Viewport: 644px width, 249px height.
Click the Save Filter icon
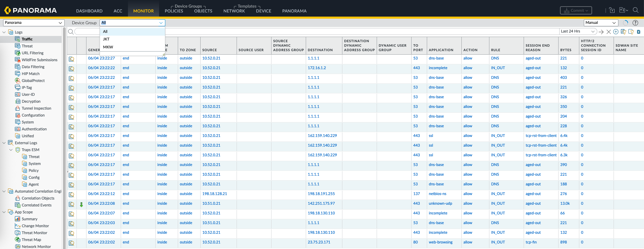coord(623,32)
